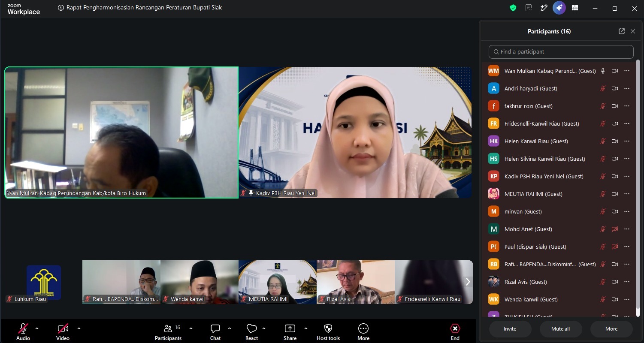Change the view layout grid icon
This screenshot has width=644, height=343.
(575, 8)
